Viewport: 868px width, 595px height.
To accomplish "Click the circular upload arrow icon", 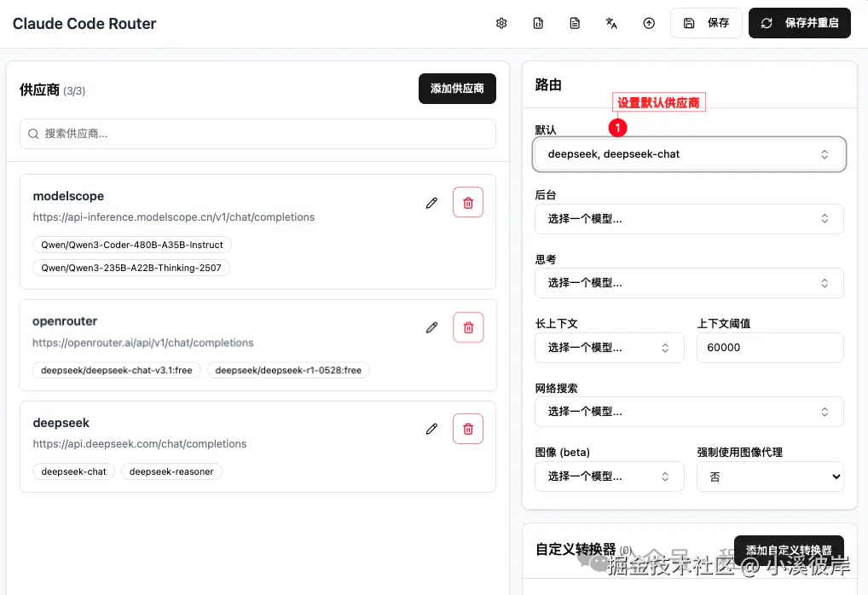I will (x=649, y=23).
